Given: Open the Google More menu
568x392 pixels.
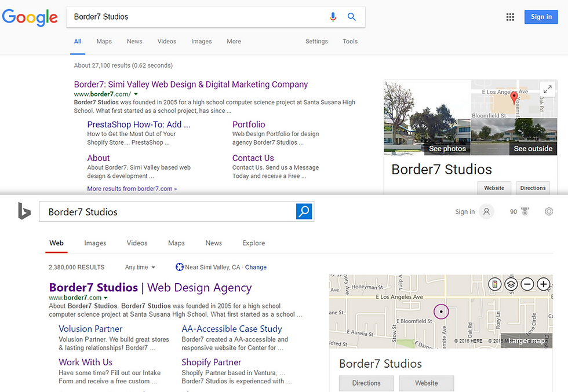Looking at the screenshot, I should tap(234, 41).
